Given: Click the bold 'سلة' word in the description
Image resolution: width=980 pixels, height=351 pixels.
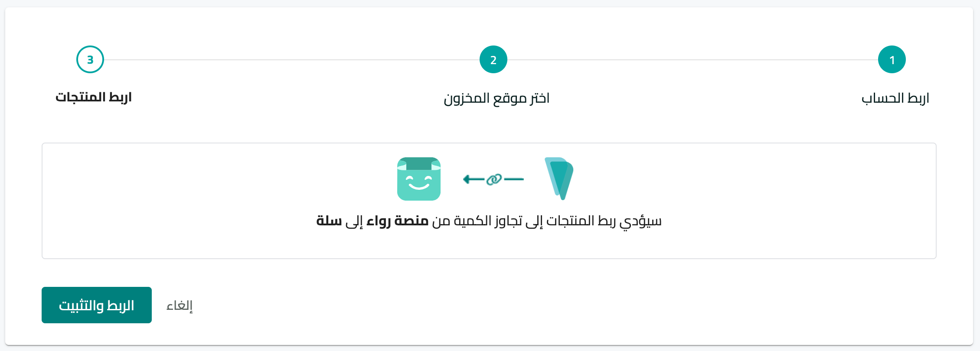Looking at the screenshot, I should (329, 221).
